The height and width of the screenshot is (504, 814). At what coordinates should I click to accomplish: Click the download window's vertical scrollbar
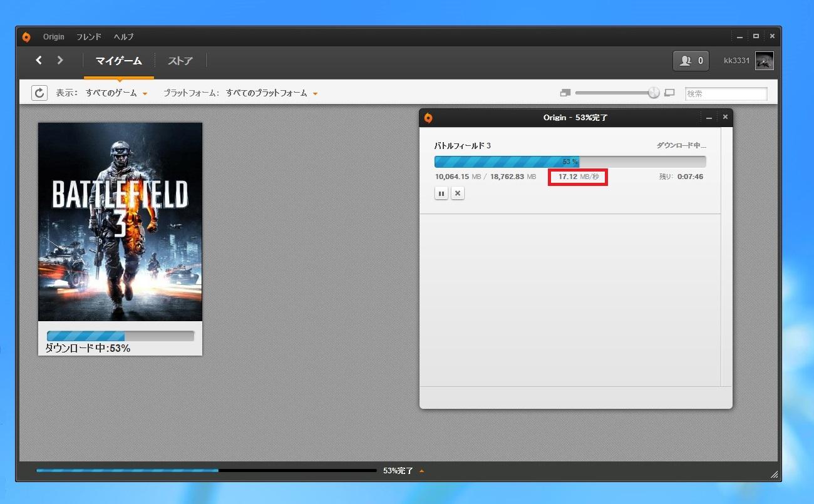pyautogui.click(x=726, y=257)
